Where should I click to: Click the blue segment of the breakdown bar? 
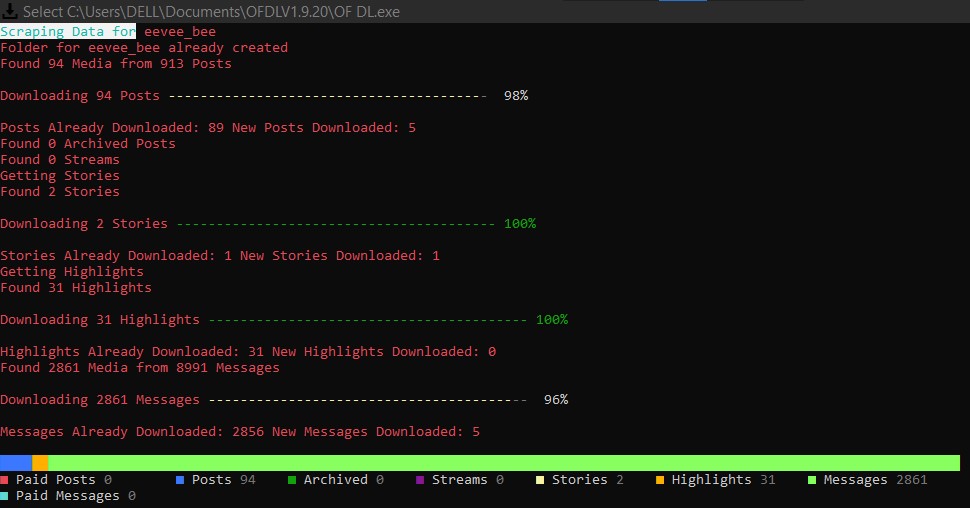(x=16, y=462)
